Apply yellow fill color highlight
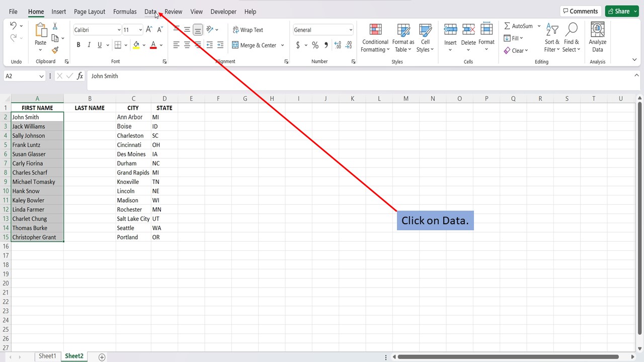The image size is (644, 362). (x=136, y=45)
